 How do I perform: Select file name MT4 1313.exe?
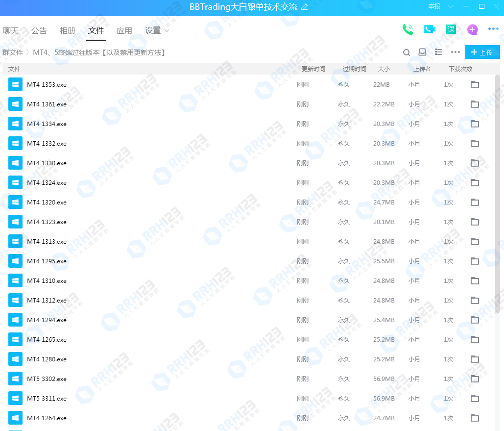[47, 242]
